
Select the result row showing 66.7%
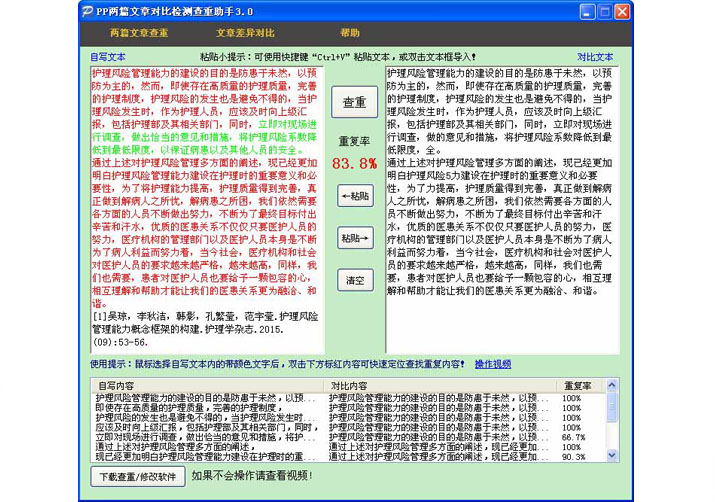click(349, 437)
